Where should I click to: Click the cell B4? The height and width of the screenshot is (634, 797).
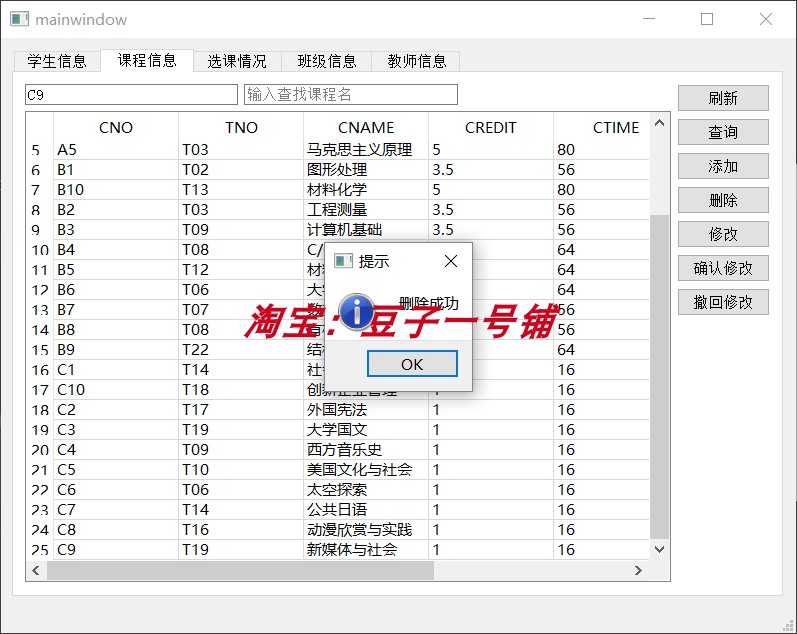(x=116, y=250)
